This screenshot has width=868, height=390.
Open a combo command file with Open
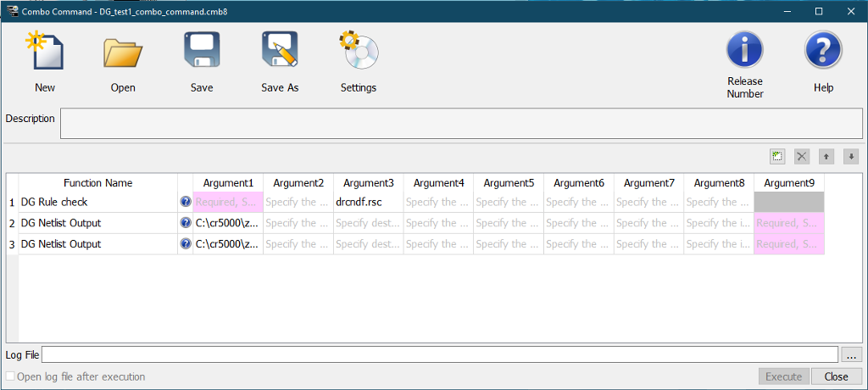(x=123, y=53)
